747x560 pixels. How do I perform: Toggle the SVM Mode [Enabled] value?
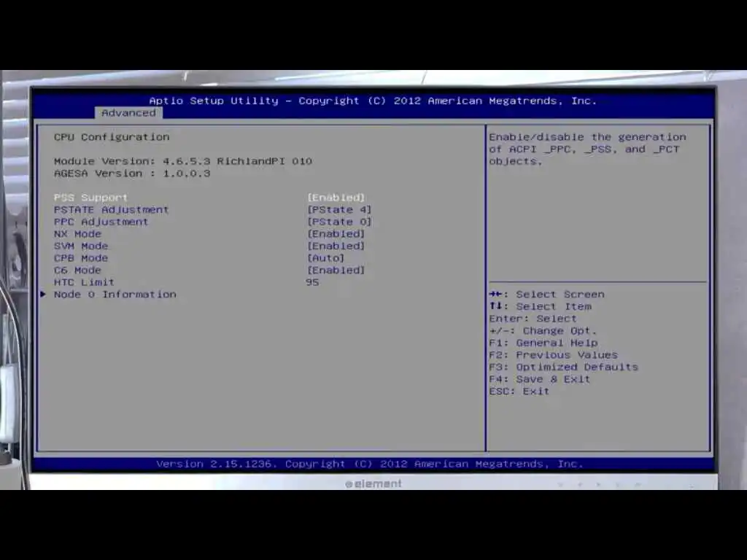(336, 246)
